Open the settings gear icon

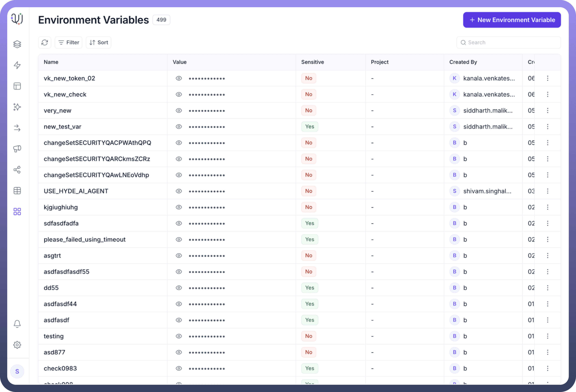(x=17, y=345)
